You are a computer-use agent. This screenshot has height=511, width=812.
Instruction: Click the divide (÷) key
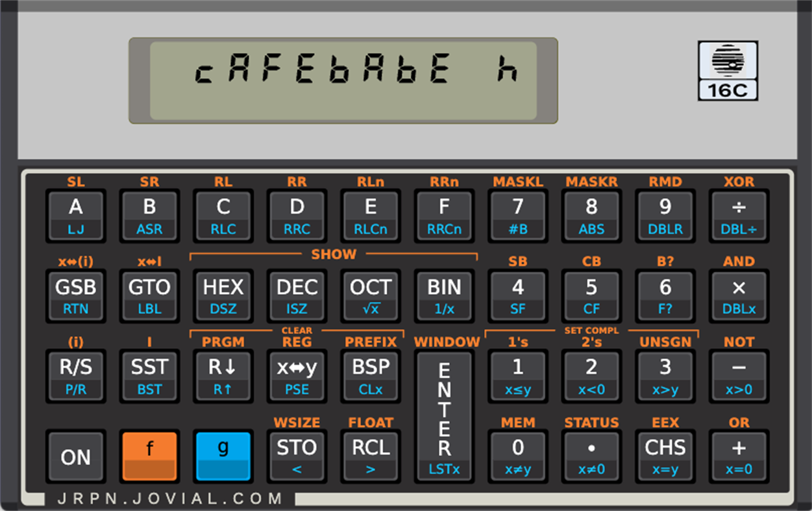coord(739,215)
